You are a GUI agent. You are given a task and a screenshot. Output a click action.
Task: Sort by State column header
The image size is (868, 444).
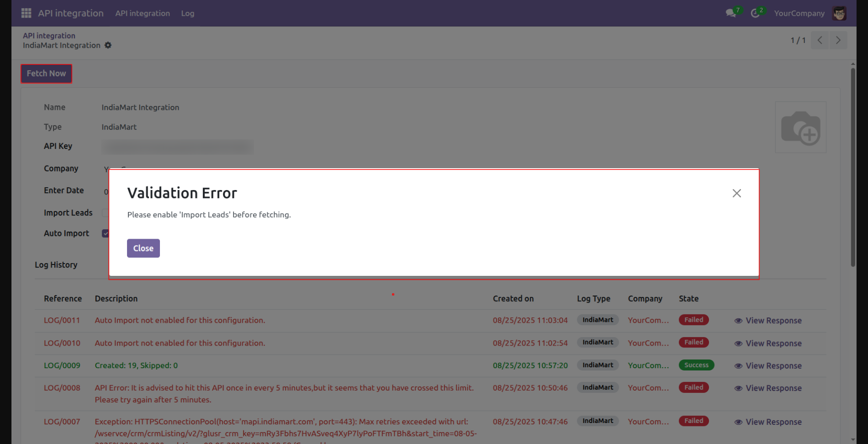tap(688, 299)
